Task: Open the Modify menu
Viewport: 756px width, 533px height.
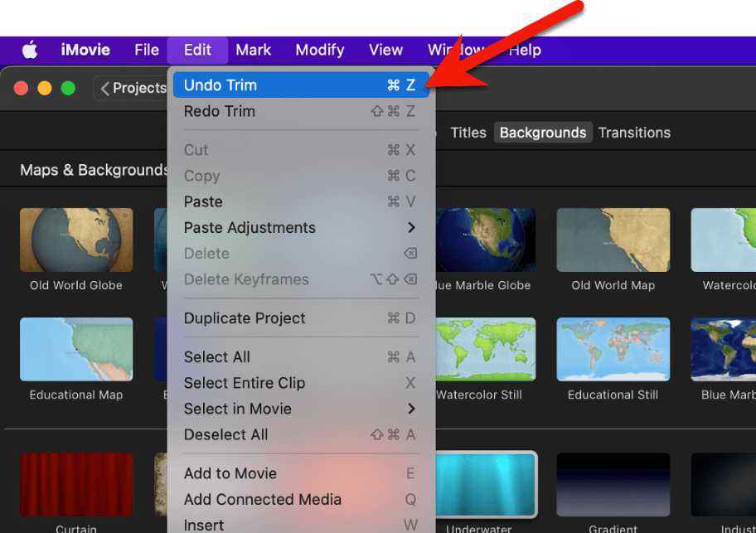Action: 319,50
